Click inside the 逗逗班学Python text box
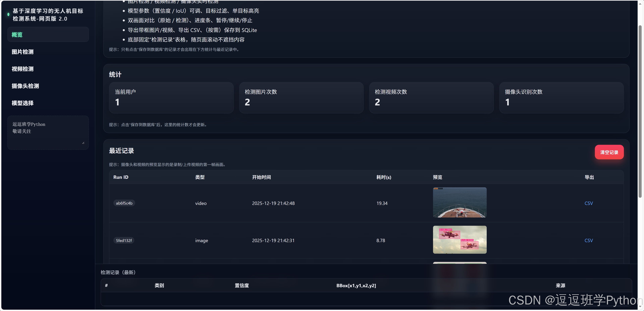This screenshot has height=311, width=644. click(x=47, y=132)
